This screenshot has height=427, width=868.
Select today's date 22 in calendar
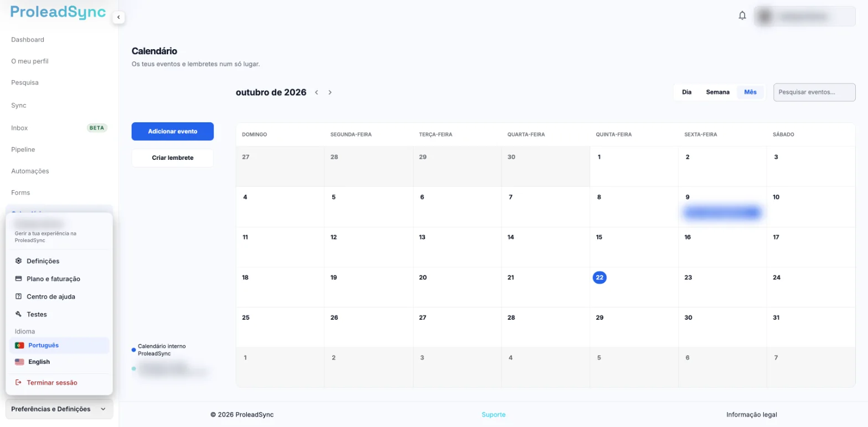[600, 278]
